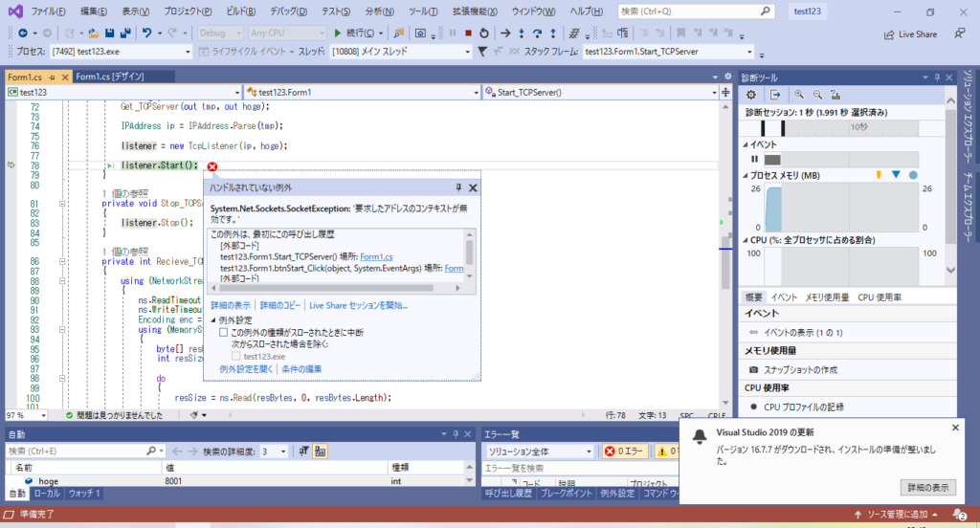Toggle break when this exception type is thrown checkbox

(x=223, y=333)
